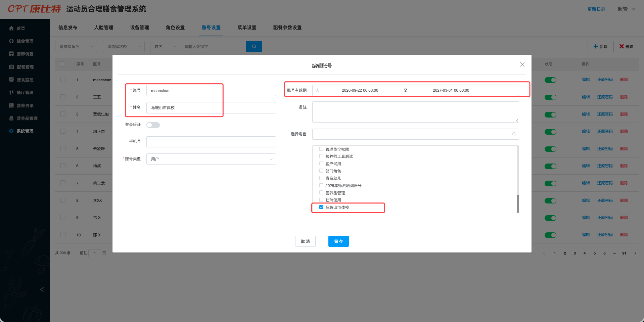Close the 编辑账号 dialog with X
This screenshot has width=644, height=322.
click(x=522, y=64)
